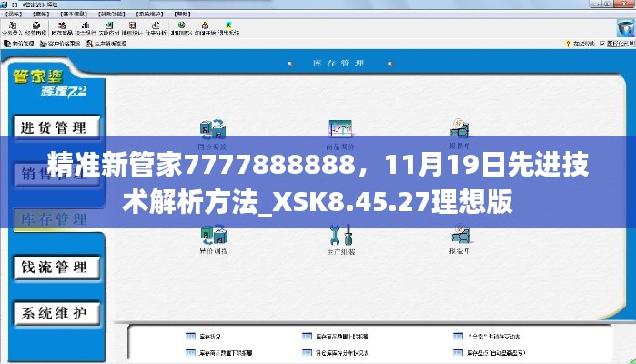Open 经营历程 from the toolbar
This screenshot has width=636, height=364.
click(x=35, y=28)
